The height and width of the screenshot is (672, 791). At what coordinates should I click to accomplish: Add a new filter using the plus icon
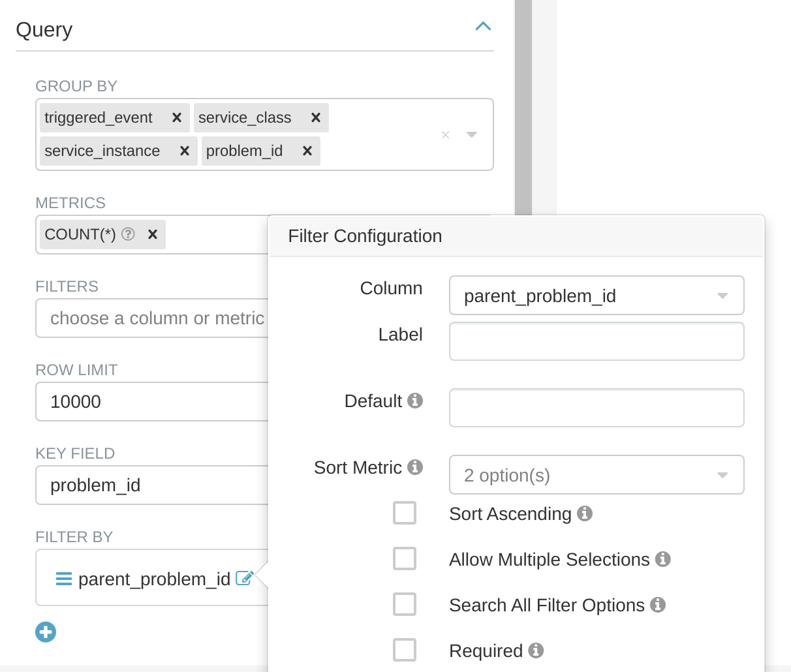tap(46, 632)
